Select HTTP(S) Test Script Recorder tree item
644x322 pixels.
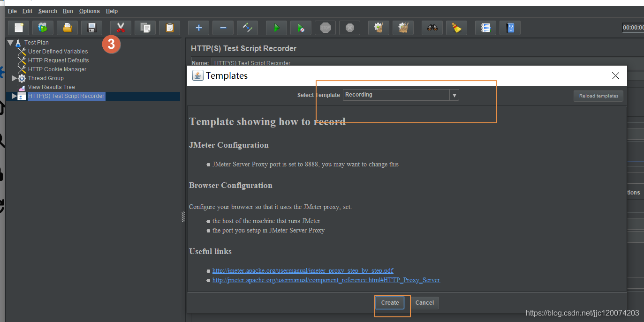(x=66, y=96)
